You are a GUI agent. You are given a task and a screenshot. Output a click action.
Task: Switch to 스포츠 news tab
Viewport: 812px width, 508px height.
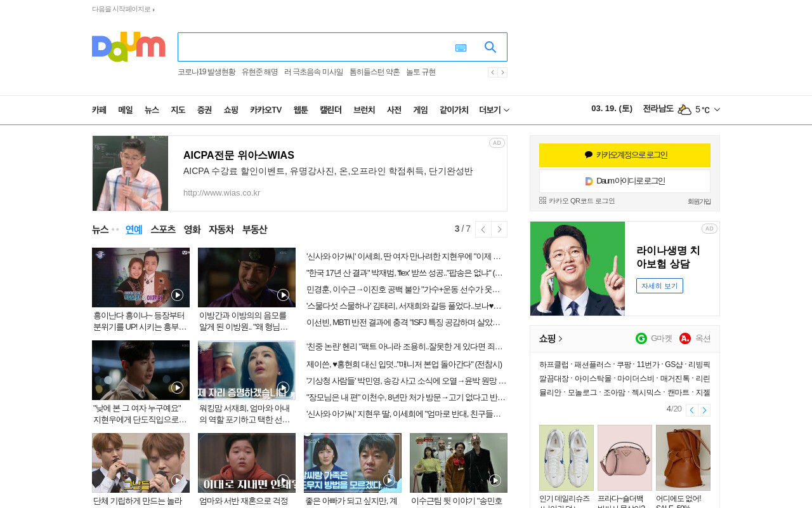pyautogui.click(x=163, y=229)
